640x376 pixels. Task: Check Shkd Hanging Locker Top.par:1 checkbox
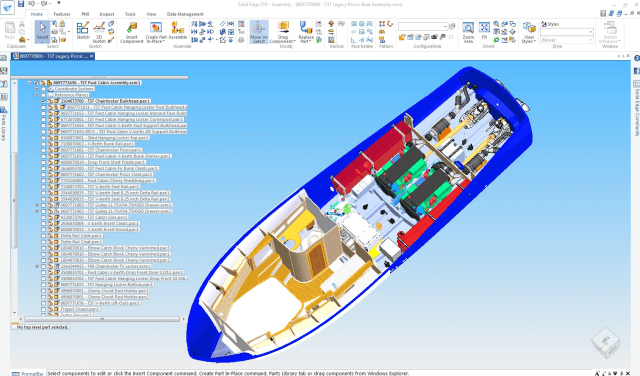click(x=44, y=138)
